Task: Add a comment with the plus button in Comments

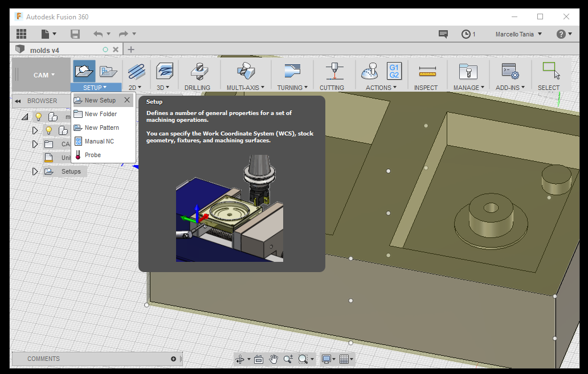Action: (x=173, y=359)
